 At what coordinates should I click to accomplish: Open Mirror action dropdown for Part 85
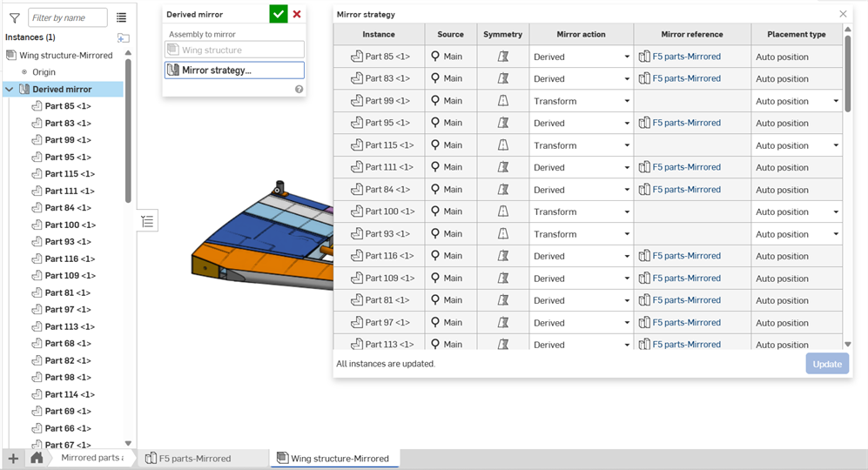[x=627, y=57]
